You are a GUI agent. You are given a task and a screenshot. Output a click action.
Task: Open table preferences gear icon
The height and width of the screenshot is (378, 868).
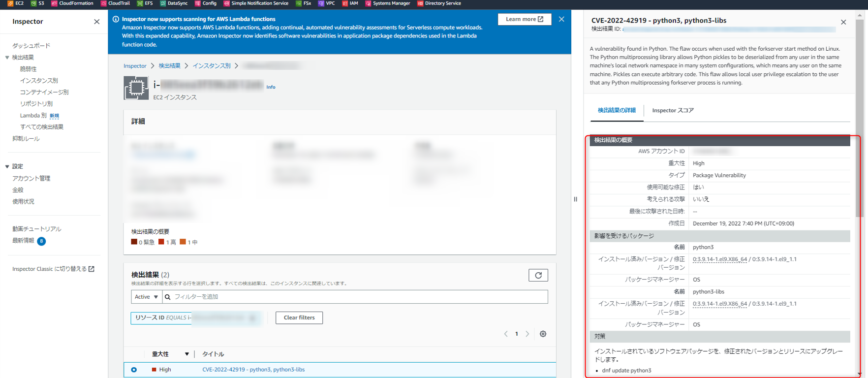click(543, 334)
